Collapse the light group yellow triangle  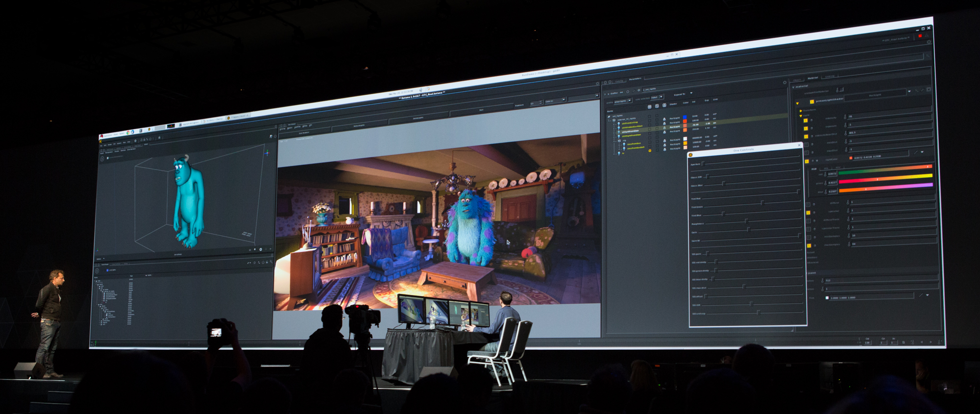pos(801,116)
